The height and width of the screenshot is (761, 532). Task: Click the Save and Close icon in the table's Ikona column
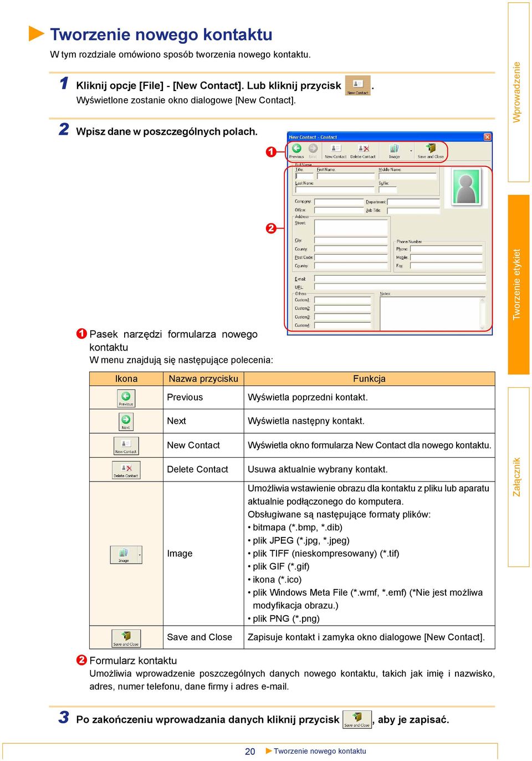(126, 638)
